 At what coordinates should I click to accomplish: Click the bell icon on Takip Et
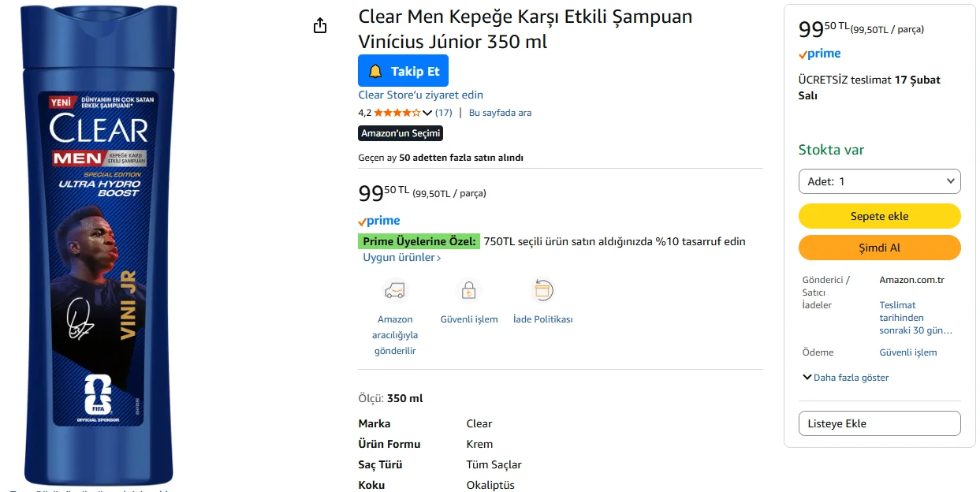pos(375,71)
